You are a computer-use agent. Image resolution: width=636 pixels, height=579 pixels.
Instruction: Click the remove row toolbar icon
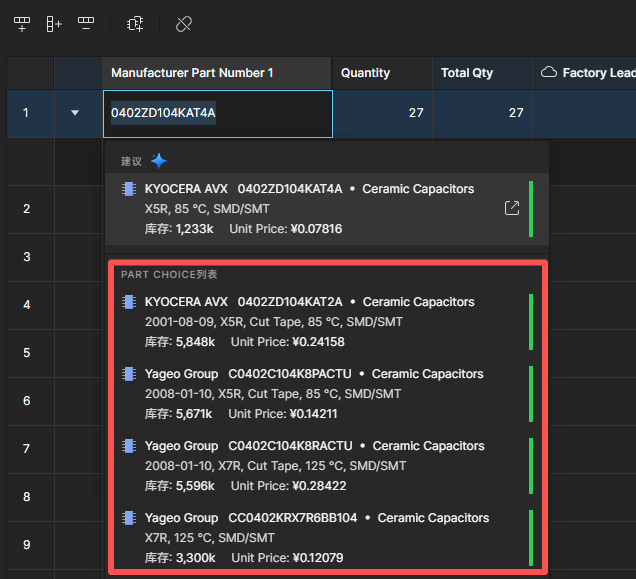86,24
